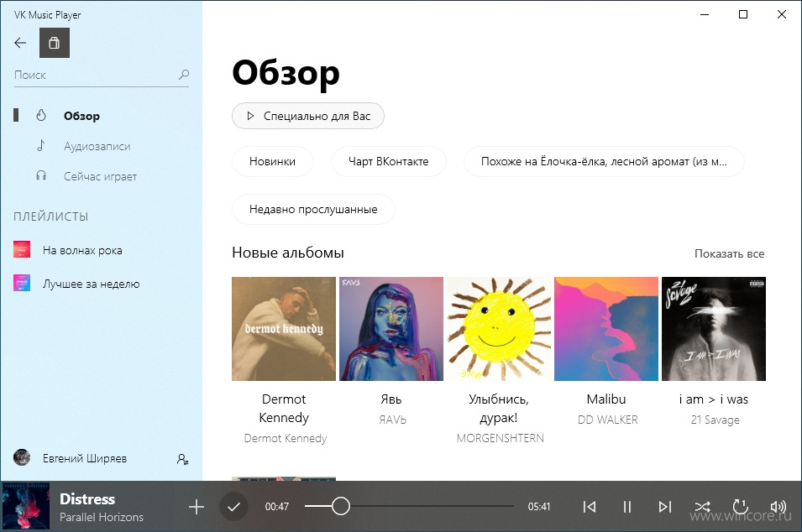
Task: Open the На волнах рока playlist
Action: [82, 250]
